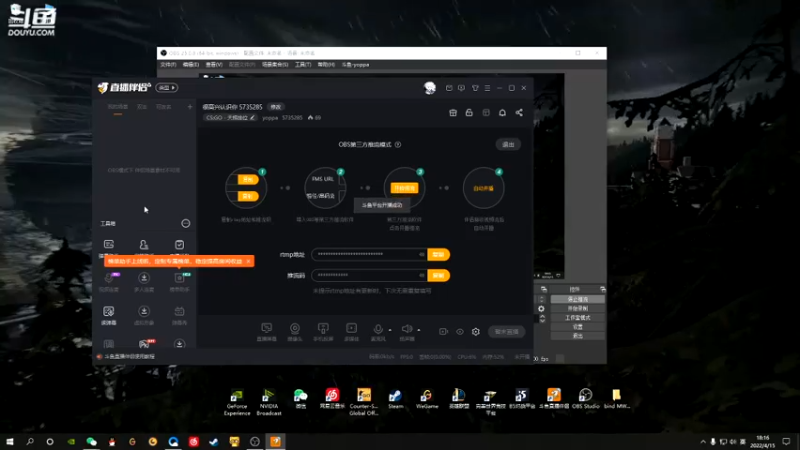Image resolution: width=800 pixels, height=450 pixels.
Task: Show the rtmp address with eye icon
Action: tap(421, 254)
